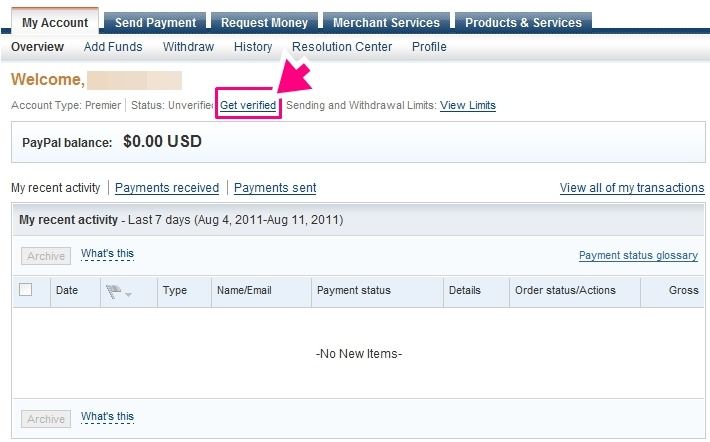The image size is (710, 442).
Task: Select the My recent activity view
Action: pyautogui.click(x=56, y=187)
